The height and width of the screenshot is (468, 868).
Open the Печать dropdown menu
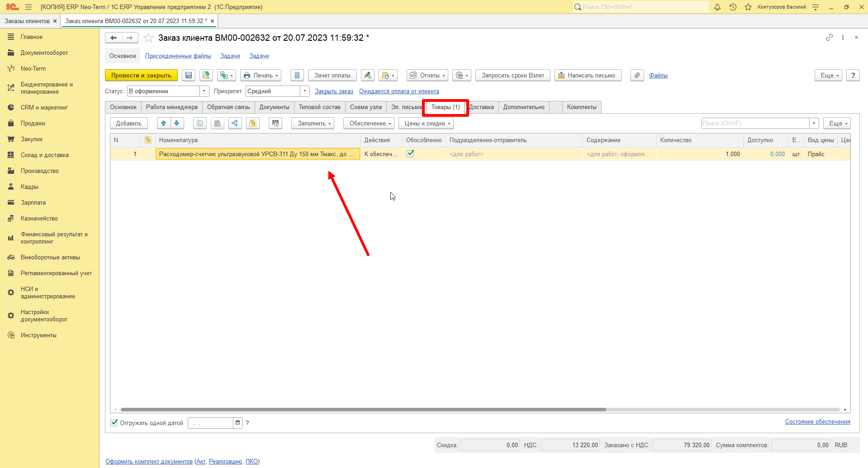click(261, 76)
